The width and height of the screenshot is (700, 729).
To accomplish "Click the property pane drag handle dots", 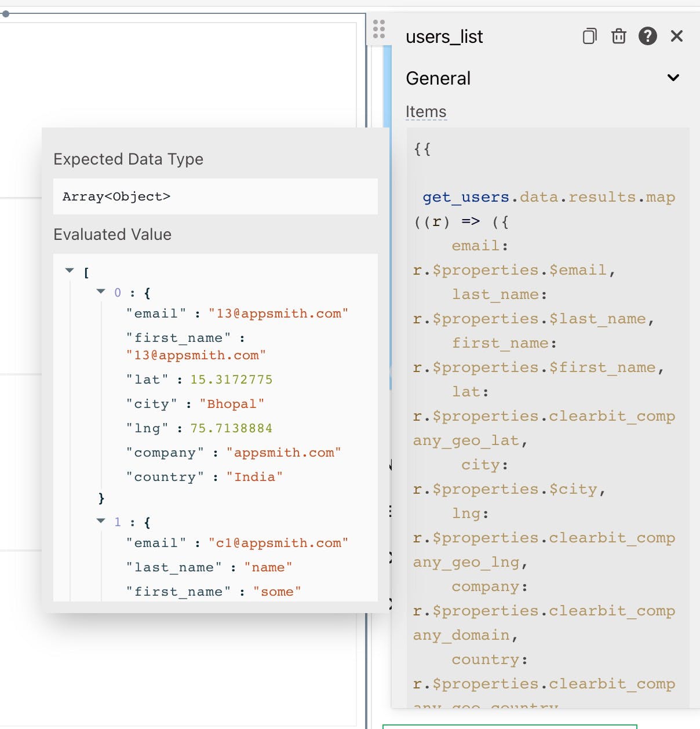I will coord(379,29).
